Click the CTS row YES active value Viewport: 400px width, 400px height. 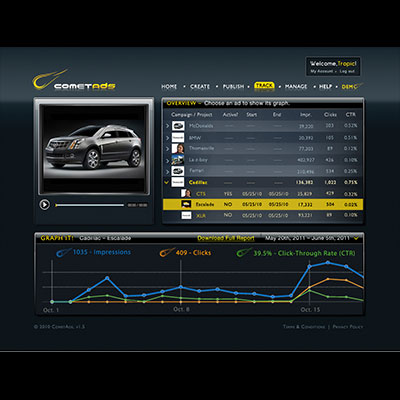pos(228,194)
